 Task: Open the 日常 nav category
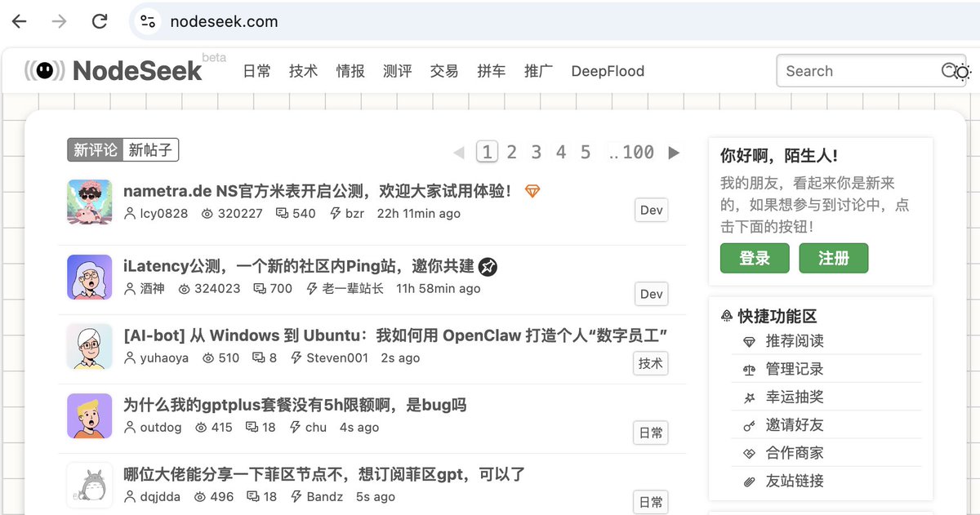pyautogui.click(x=257, y=71)
